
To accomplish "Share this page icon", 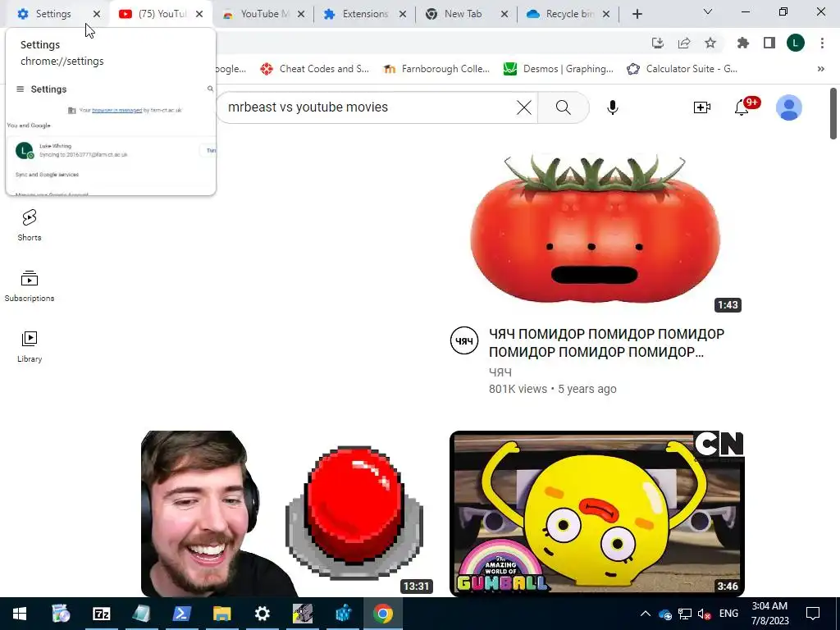I will click(684, 43).
